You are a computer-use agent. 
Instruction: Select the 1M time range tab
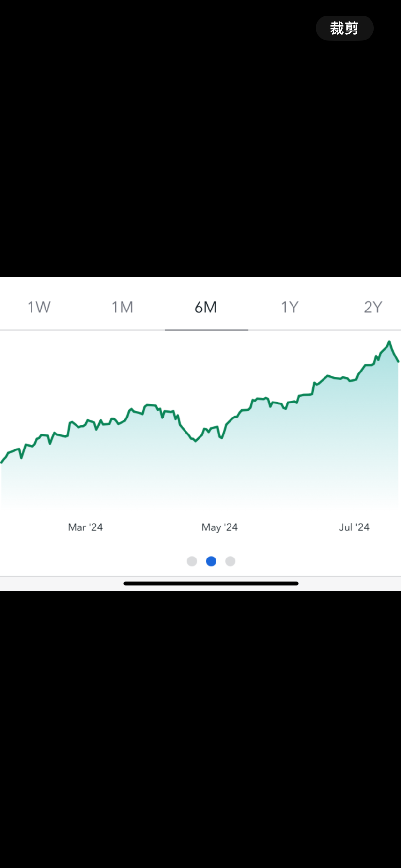pyautogui.click(x=123, y=307)
